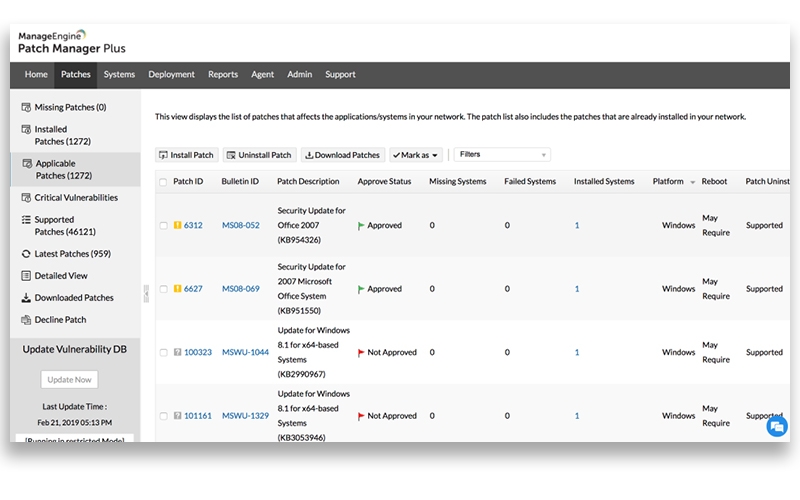Screen dimensions: 800x500
Task: Select the checkbox for patch 101161
Action: tap(164, 416)
